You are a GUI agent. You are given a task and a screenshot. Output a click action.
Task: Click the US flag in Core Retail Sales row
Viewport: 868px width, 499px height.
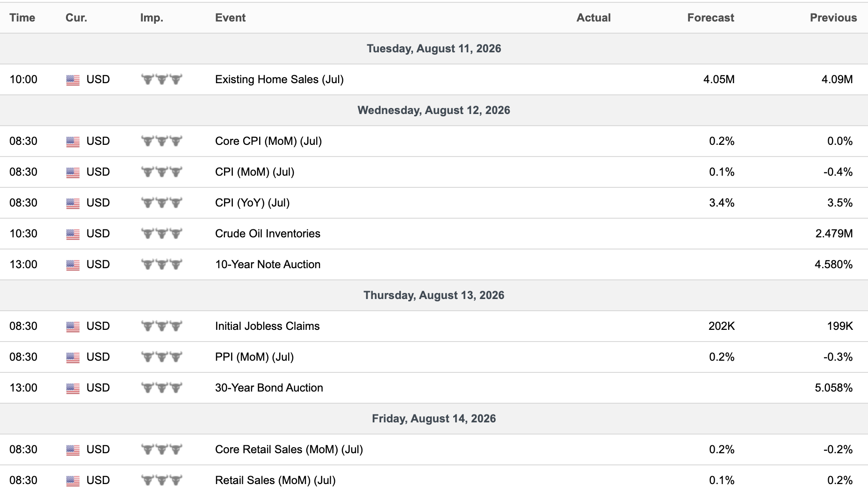(x=73, y=450)
